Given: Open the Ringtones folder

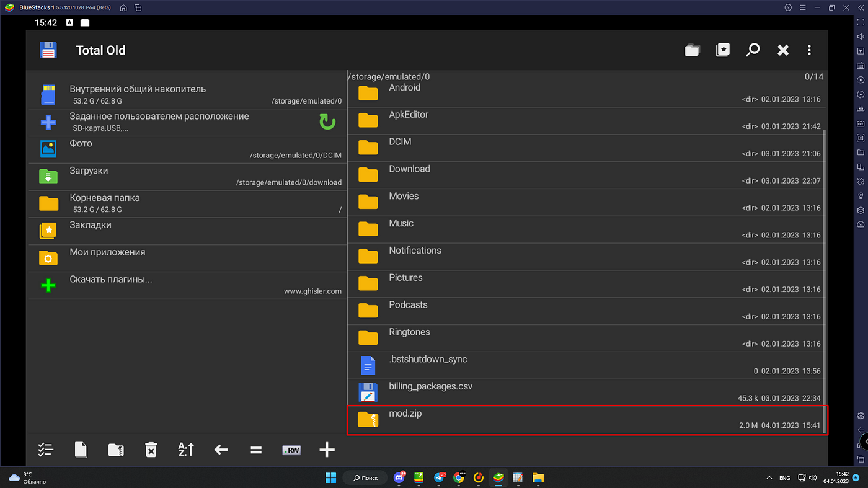Looking at the screenshot, I should 586,339.
